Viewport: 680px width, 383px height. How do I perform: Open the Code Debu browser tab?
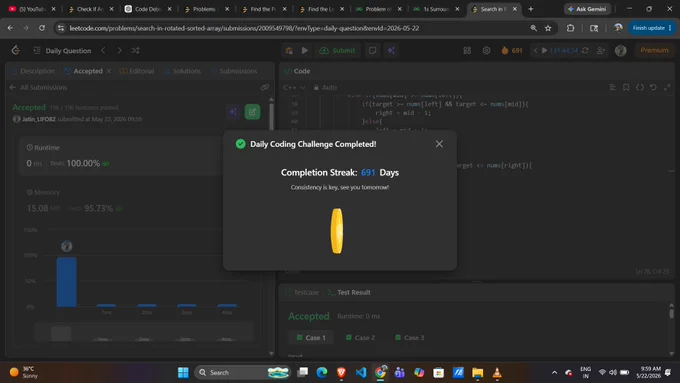tap(148, 9)
